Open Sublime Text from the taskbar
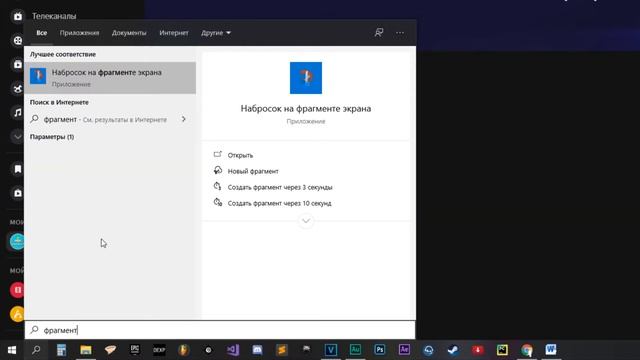The height and width of the screenshot is (360, 640). [x=282, y=350]
